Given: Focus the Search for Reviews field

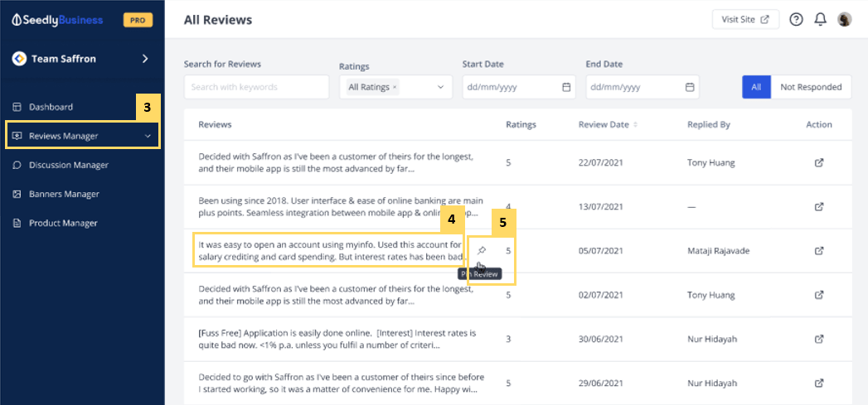Looking at the screenshot, I should point(256,87).
